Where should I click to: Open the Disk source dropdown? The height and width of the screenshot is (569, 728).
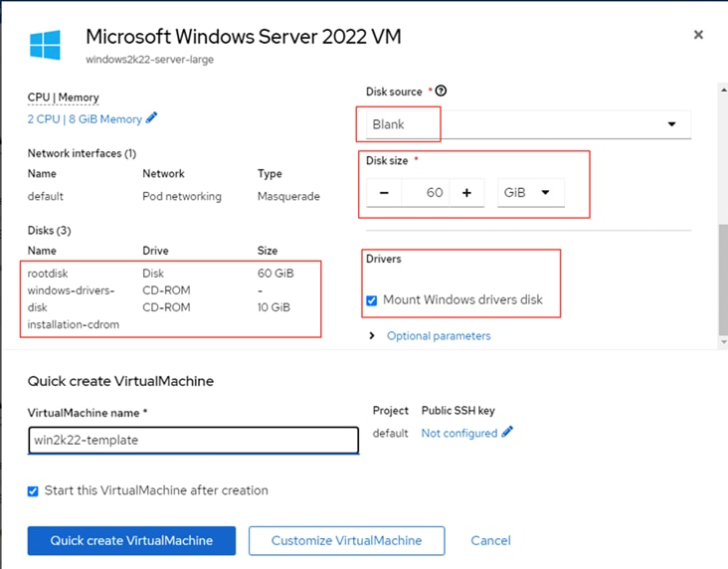(523, 124)
